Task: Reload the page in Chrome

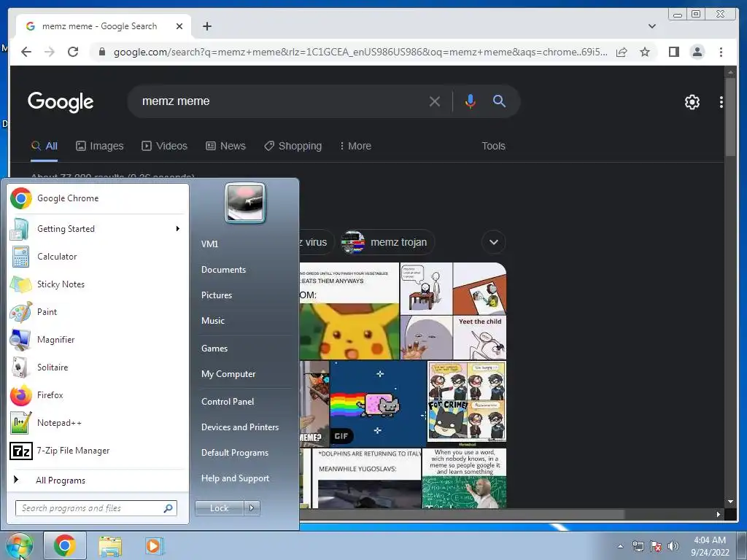Action: point(73,52)
